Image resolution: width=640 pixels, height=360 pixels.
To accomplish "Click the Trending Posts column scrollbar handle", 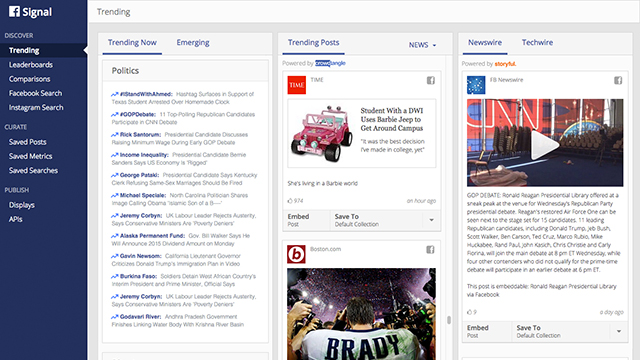I will click(449, 320).
